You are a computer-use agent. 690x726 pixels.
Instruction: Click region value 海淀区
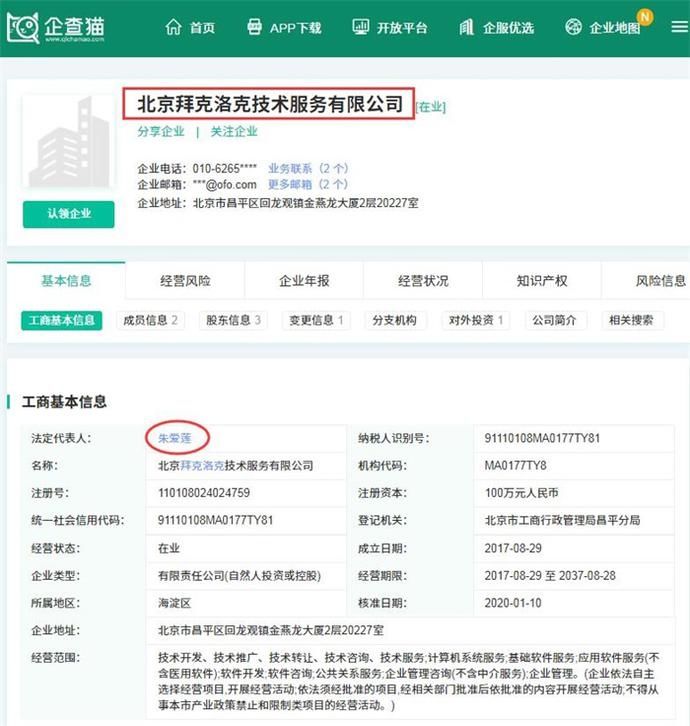(175, 603)
